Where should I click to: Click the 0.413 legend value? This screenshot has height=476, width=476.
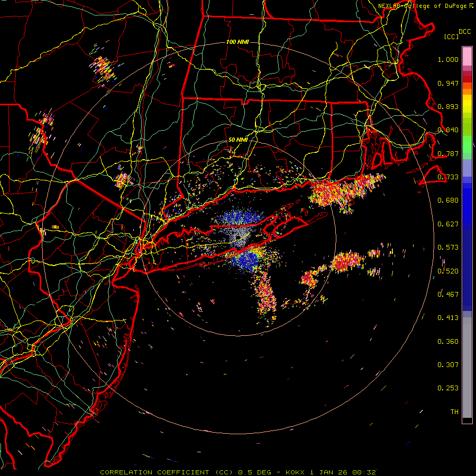(448, 318)
